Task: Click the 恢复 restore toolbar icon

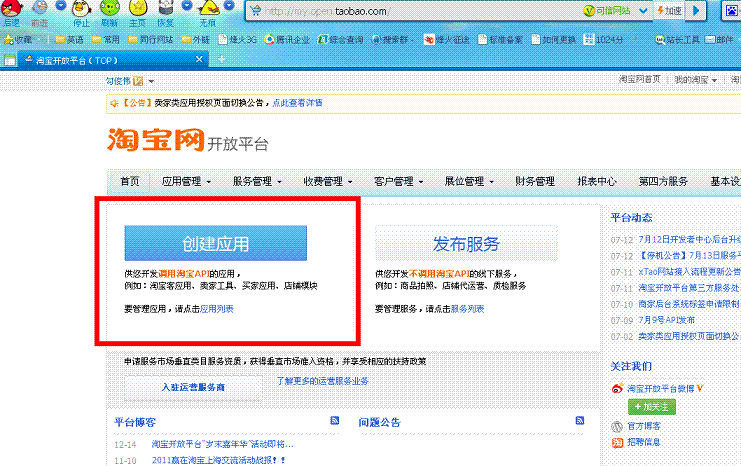Action: click(165, 11)
